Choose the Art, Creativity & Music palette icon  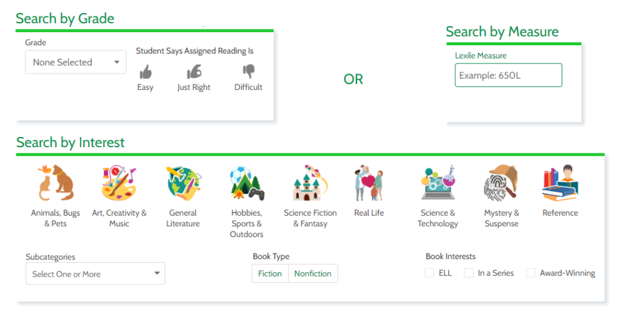pos(119,183)
